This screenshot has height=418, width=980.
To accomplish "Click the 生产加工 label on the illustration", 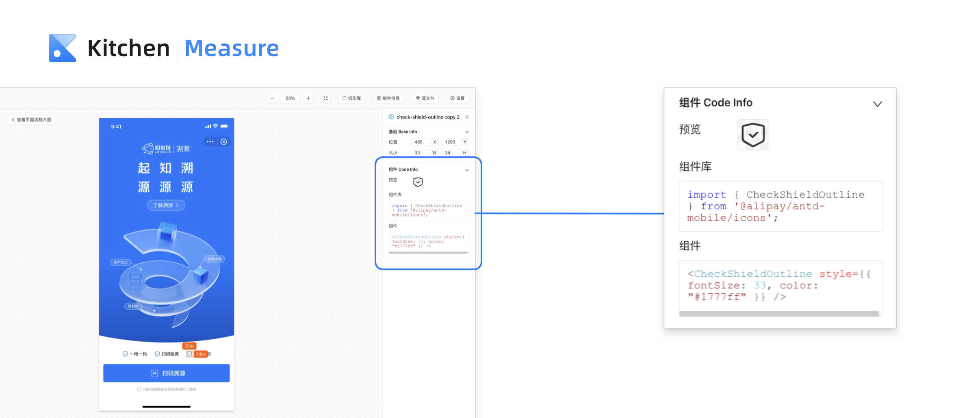I will pos(121,262).
